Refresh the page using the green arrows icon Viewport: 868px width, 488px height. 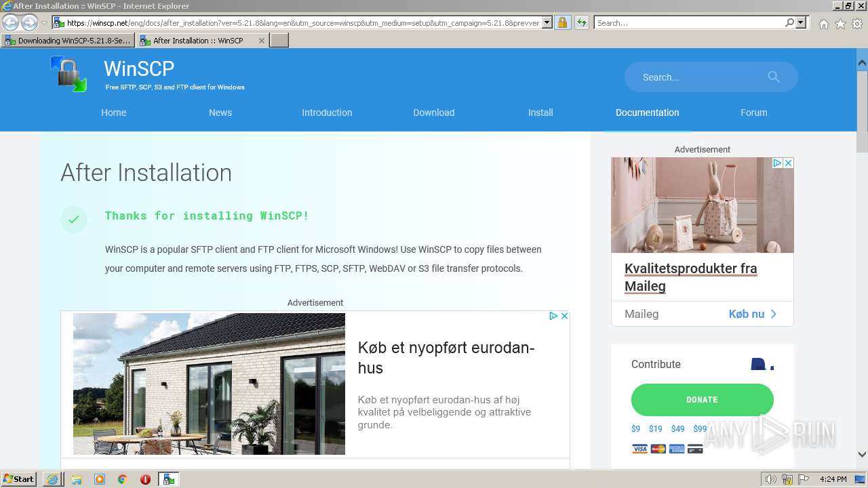(x=581, y=23)
